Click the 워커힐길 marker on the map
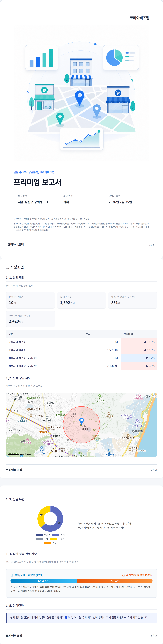Screen dimensions: 163x644 click(x=133, y=431)
